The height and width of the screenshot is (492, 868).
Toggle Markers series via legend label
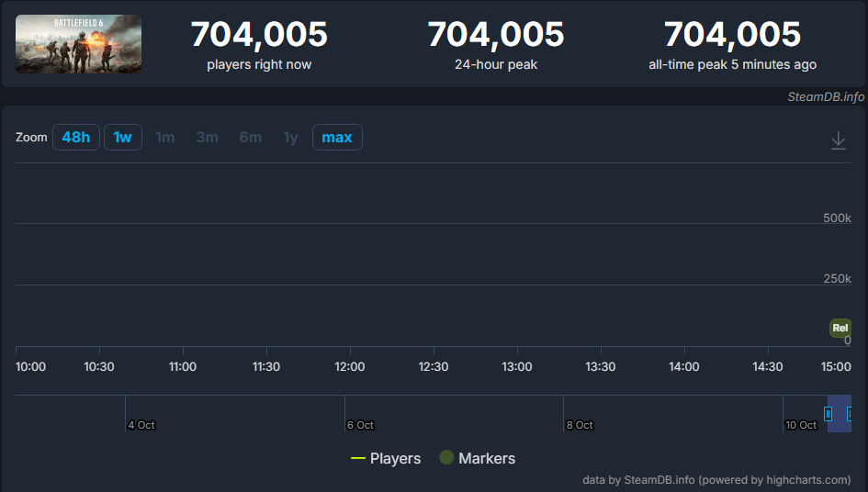487,459
